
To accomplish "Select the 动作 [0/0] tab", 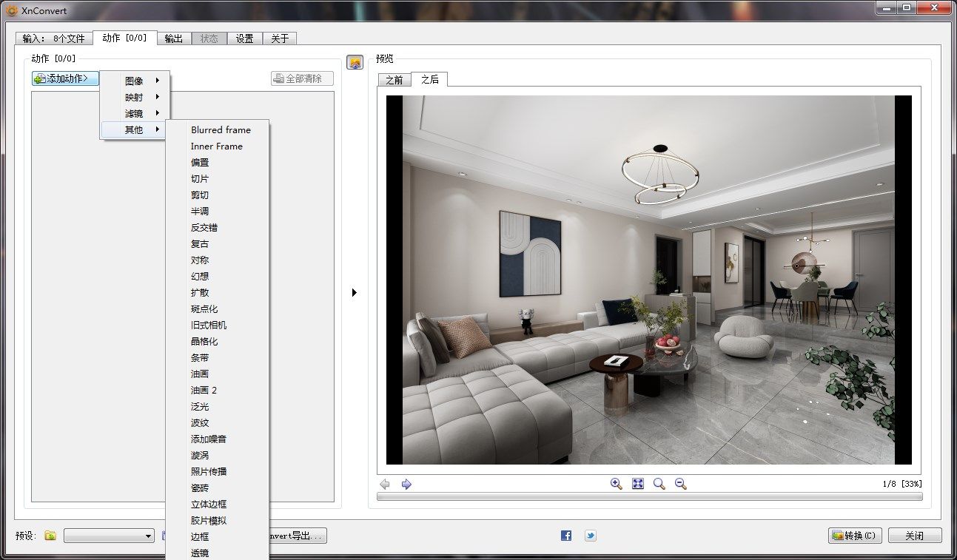I will [x=124, y=38].
